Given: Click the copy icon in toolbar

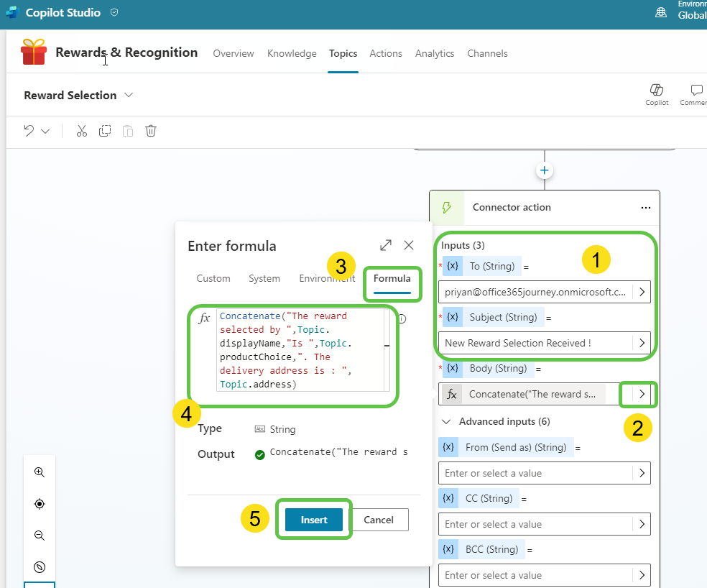Looking at the screenshot, I should (105, 131).
